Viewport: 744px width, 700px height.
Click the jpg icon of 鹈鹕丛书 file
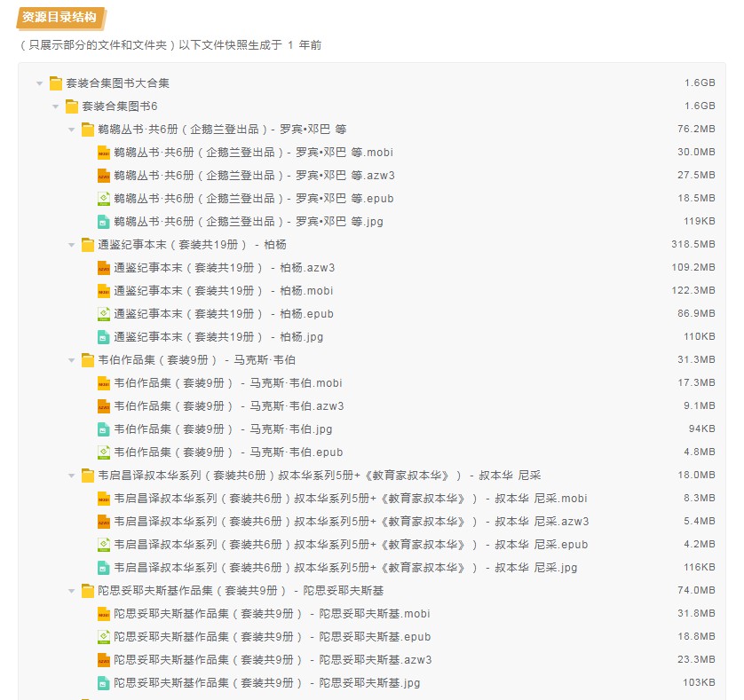tap(104, 222)
